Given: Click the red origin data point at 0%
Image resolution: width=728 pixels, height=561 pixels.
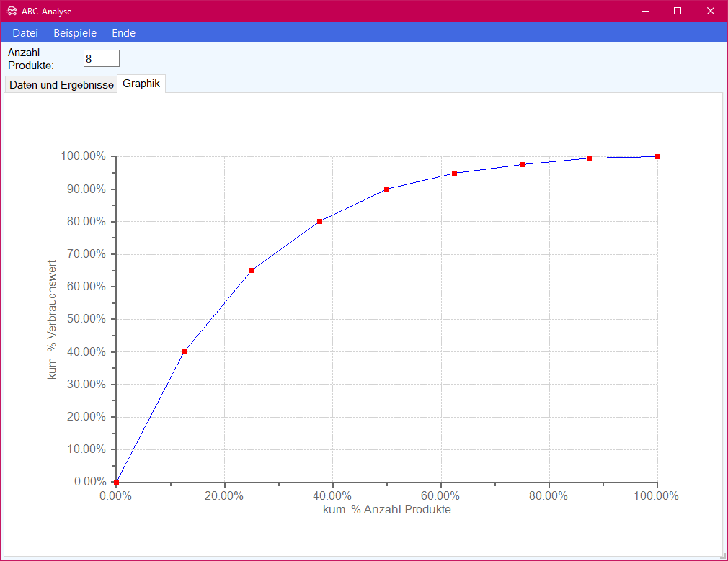Looking at the screenshot, I should (117, 482).
